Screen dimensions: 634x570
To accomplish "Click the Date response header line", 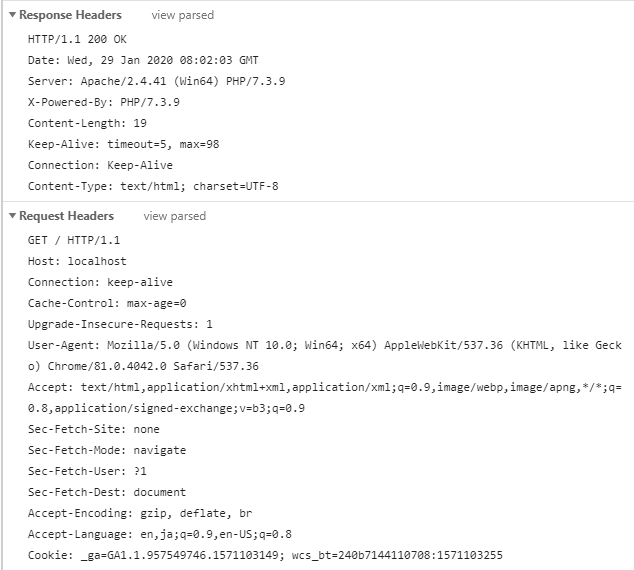I will [x=143, y=60].
